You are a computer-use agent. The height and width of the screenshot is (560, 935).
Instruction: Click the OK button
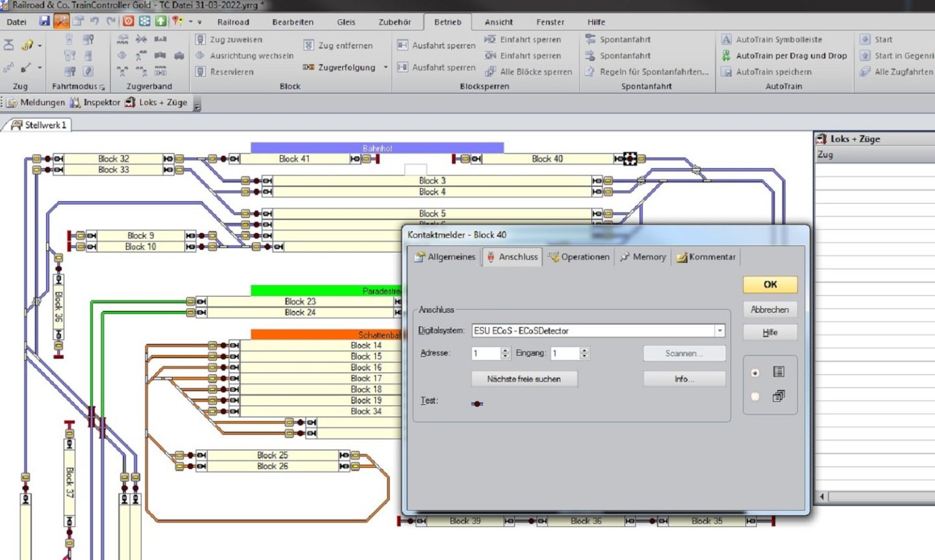point(770,285)
